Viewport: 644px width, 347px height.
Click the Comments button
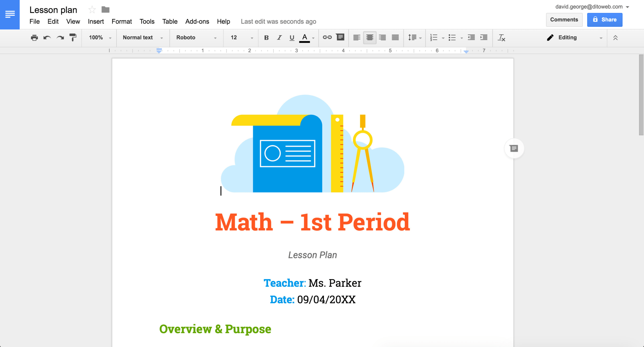(x=563, y=19)
